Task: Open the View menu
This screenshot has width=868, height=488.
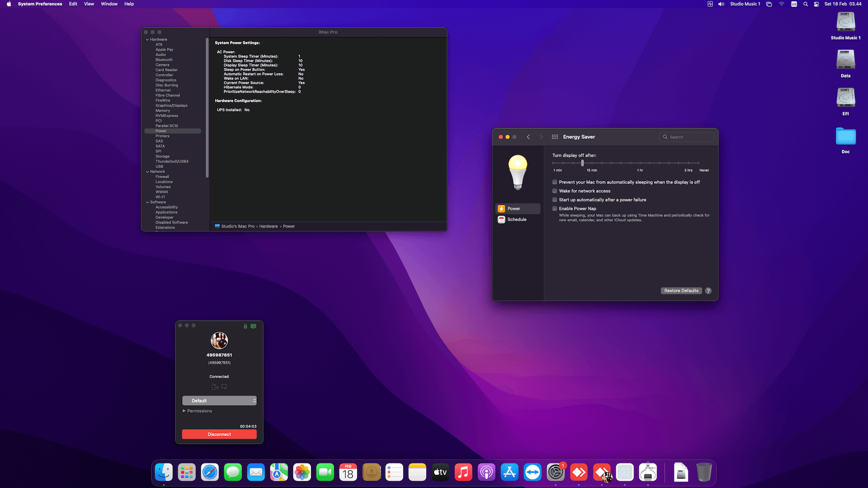Action: (x=89, y=4)
